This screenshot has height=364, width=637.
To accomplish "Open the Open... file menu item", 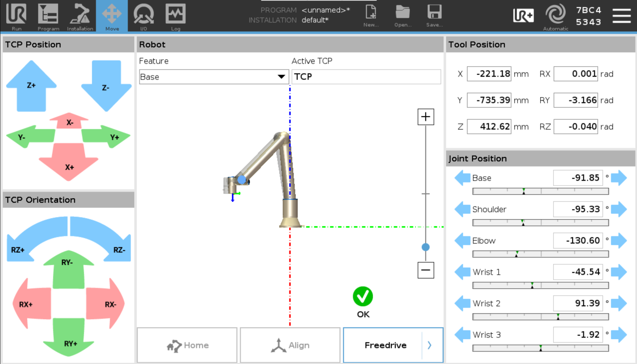I will point(402,16).
